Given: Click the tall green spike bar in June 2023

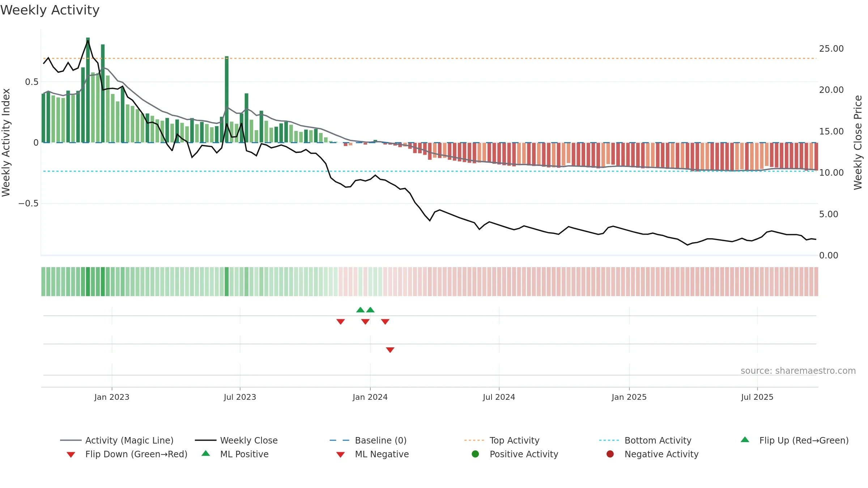Looking at the screenshot, I should coord(227,99).
